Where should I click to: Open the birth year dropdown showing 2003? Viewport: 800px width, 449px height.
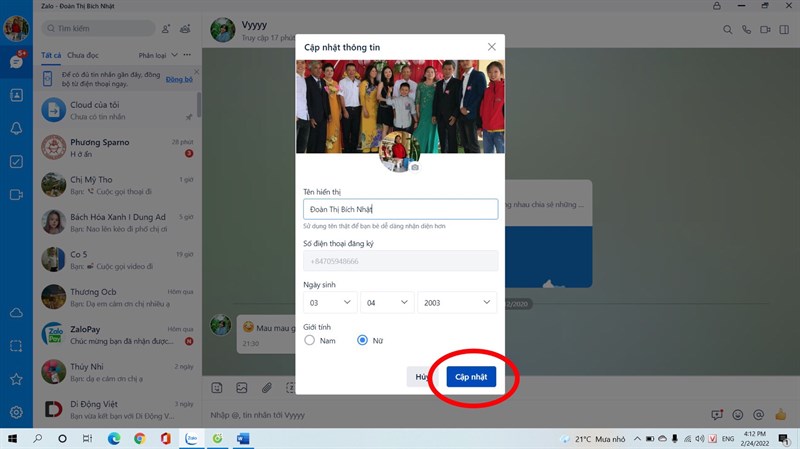(x=457, y=302)
